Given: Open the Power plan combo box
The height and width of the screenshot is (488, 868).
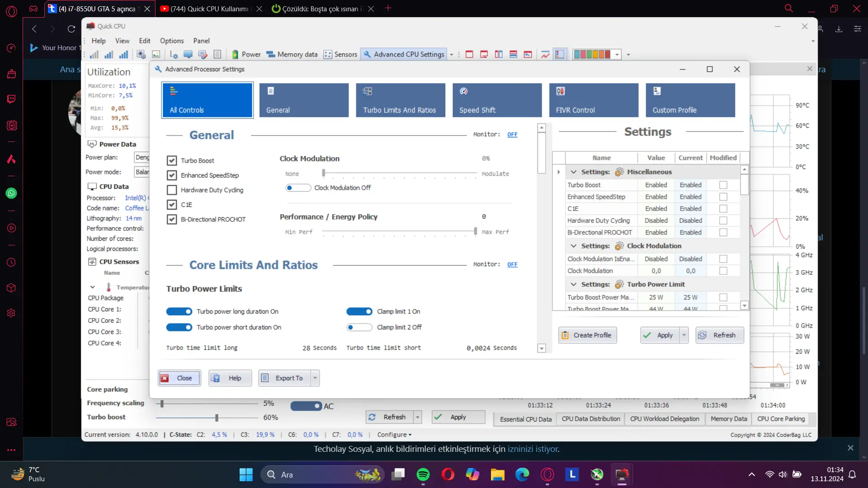Looking at the screenshot, I should point(142,157).
